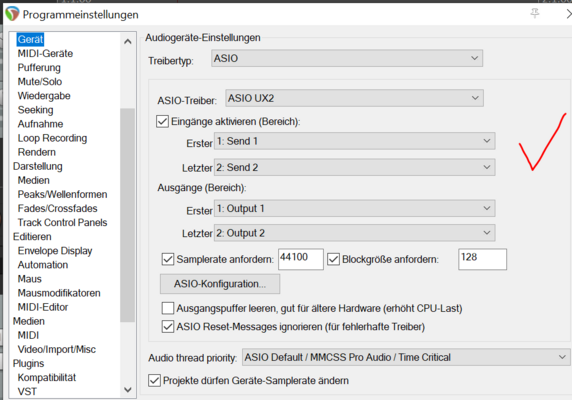Click the samplerate 44100 input field

301,259
